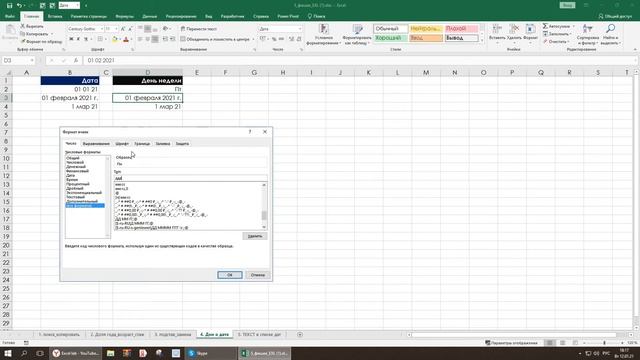
Task: Open Find and Select (Найти и выделить)
Action: pos(610,34)
